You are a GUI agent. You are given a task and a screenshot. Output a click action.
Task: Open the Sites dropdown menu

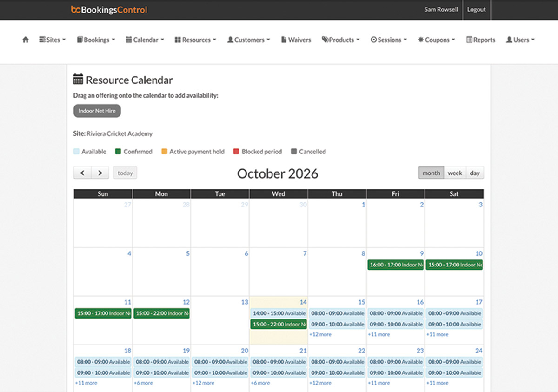coord(52,40)
